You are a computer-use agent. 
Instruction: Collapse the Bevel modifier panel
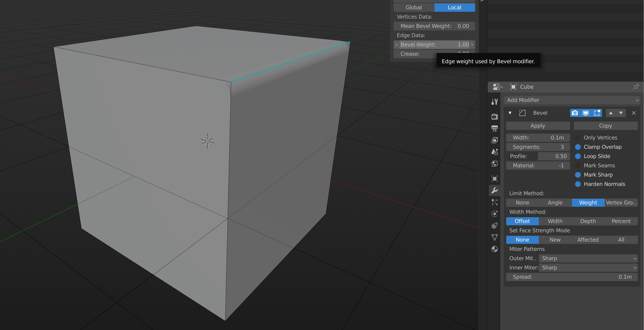510,113
